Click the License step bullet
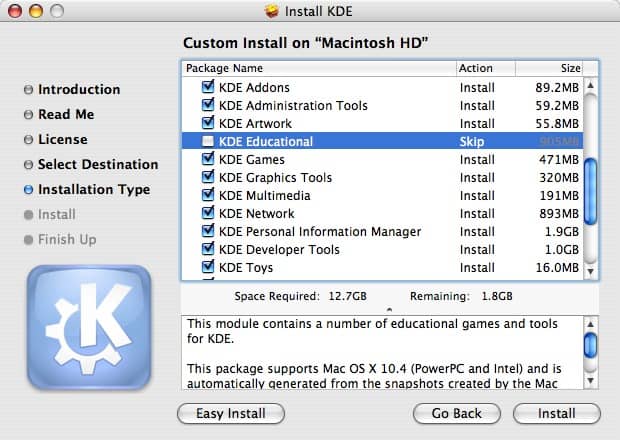620x440 pixels. 28,140
